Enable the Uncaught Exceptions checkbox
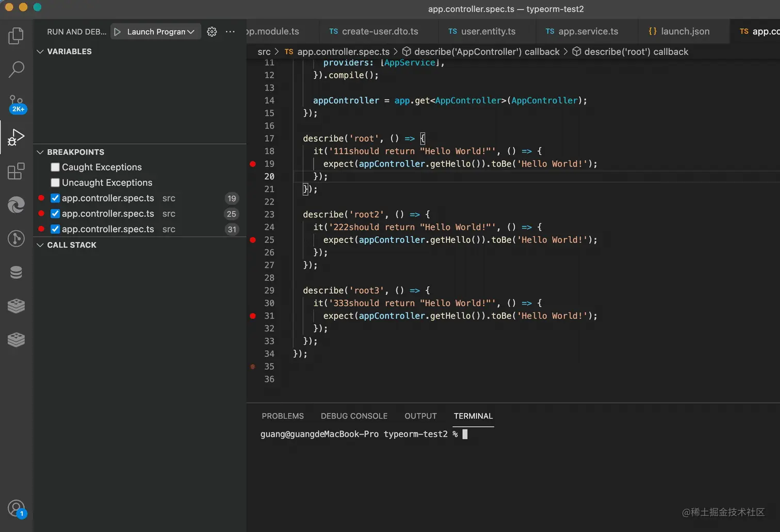This screenshot has width=780, height=532. pos(55,182)
